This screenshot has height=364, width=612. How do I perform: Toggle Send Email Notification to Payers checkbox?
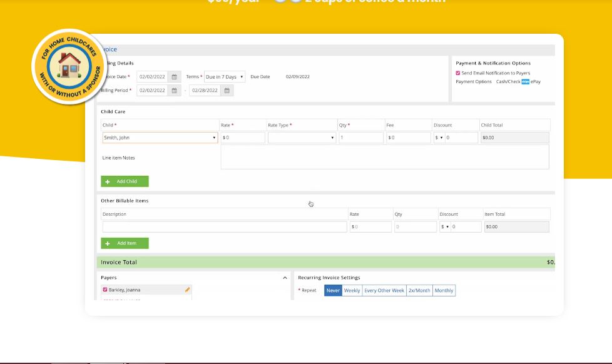point(458,73)
